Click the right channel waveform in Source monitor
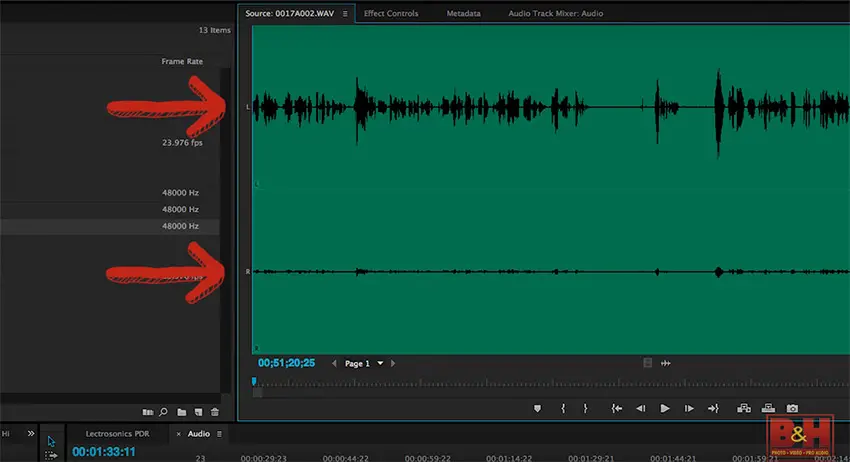Screen dimensions: 850x462 [x=551, y=271]
